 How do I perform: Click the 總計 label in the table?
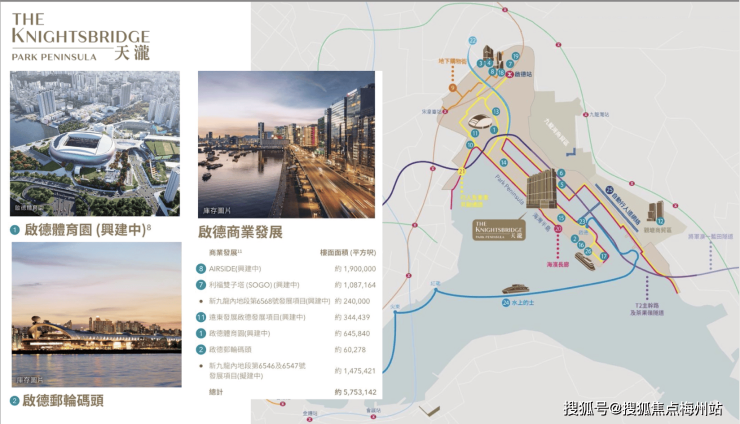pyautogui.click(x=216, y=392)
